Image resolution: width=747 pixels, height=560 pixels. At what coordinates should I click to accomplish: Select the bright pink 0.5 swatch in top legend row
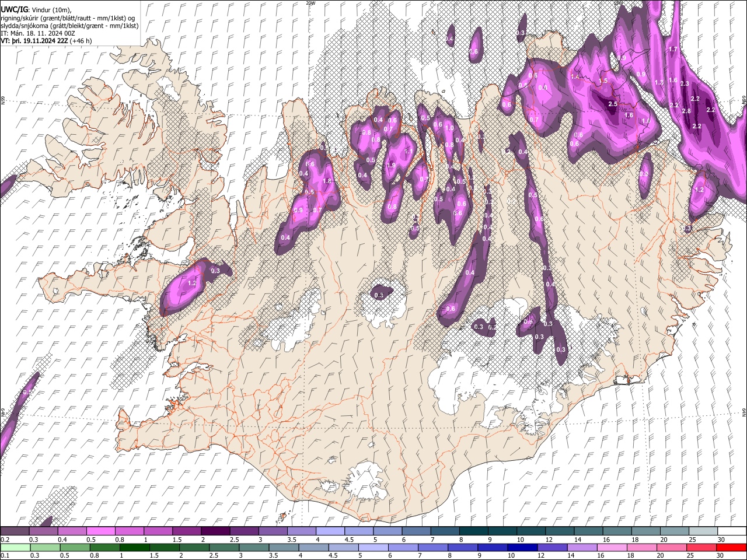[x=101, y=531]
